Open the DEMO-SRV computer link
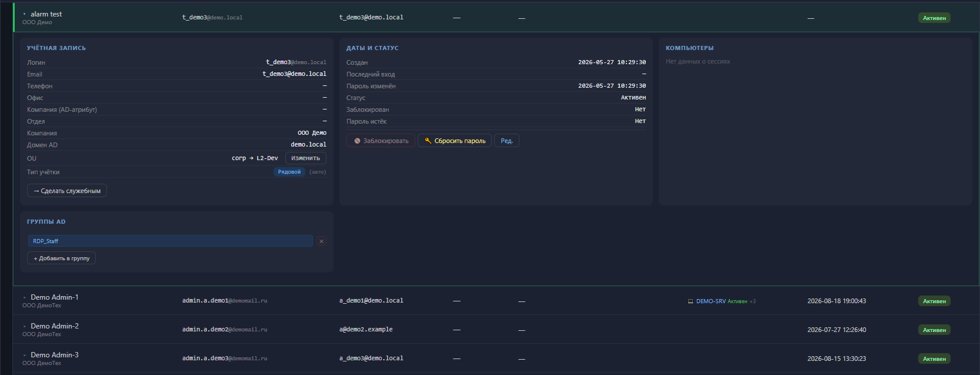 pos(711,301)
